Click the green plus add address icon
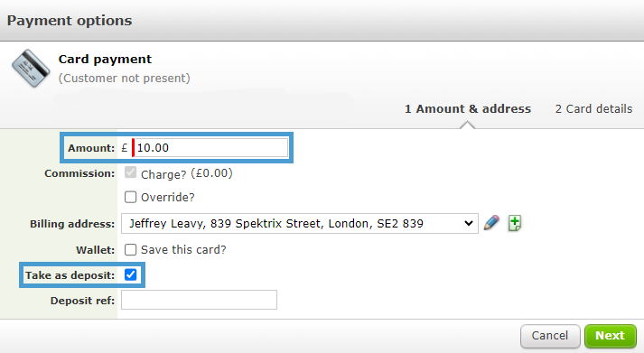The width and height of the screenshot is (644, 353). point(515,223)
